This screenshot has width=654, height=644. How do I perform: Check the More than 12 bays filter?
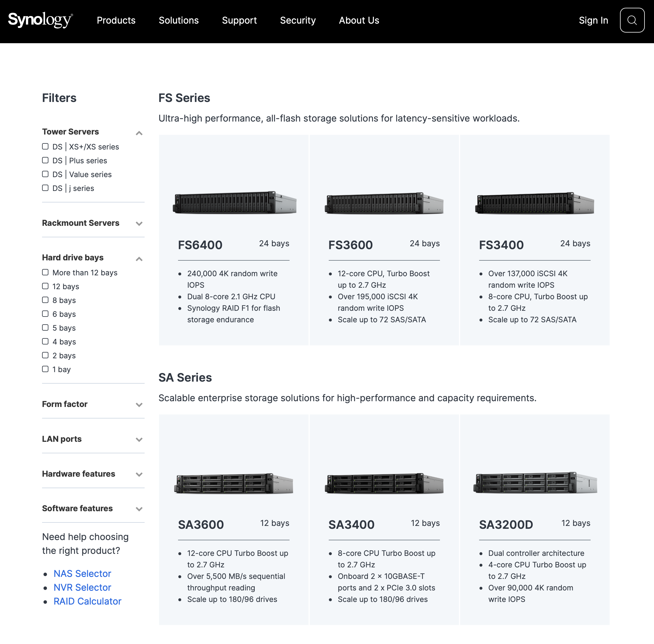pos(45,272)
